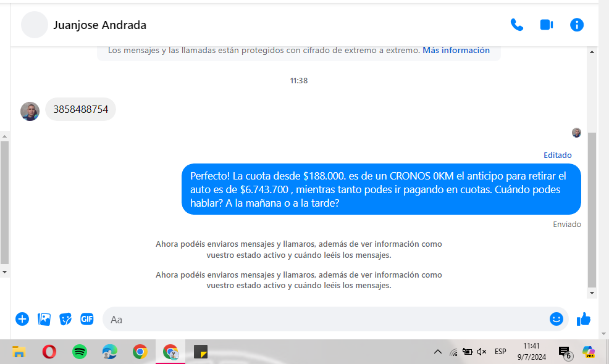Click the muted volume tray icon
This screenshot has height=364, width=609.
482,352
